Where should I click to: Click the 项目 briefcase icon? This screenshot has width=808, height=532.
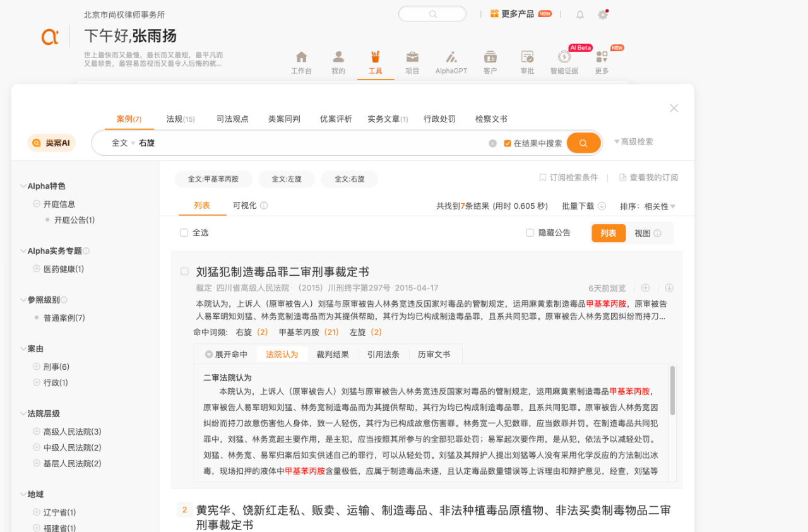point(412,57)
